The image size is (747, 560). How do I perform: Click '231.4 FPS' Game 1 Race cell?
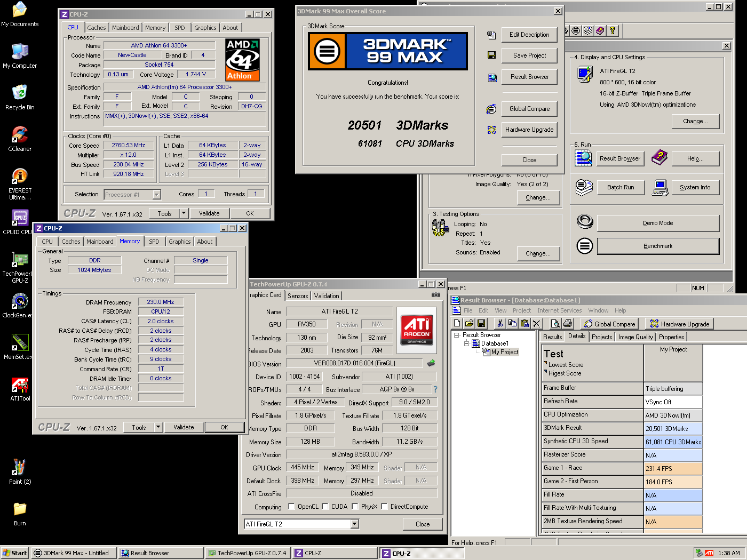tap(673, 469)
